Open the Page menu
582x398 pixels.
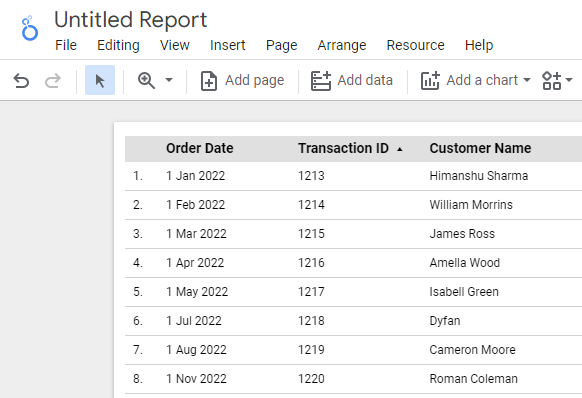[281, 45]
